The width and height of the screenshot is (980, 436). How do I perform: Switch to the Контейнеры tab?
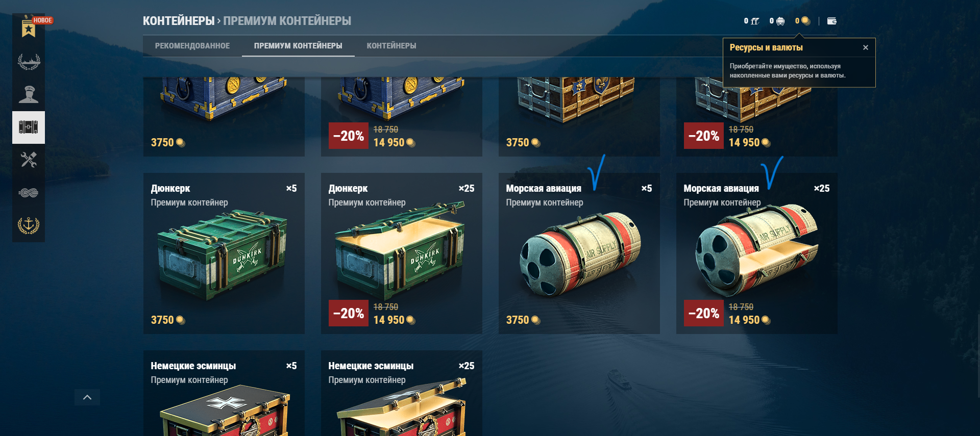(391, 46)
